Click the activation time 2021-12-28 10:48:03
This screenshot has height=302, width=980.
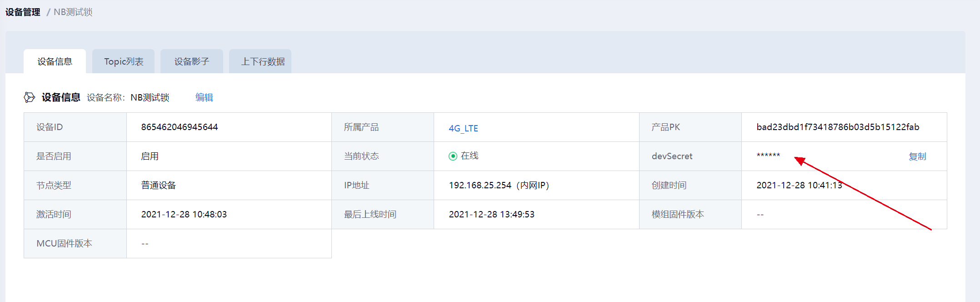[x=184, y=215]
